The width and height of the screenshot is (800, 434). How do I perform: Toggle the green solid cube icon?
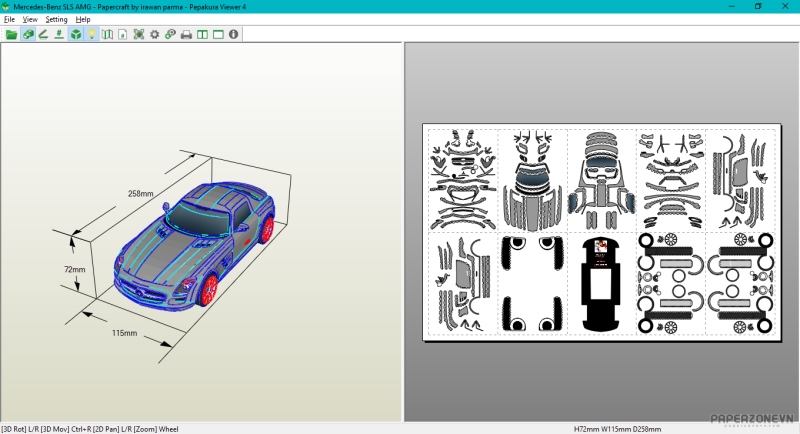pos(76,34)
